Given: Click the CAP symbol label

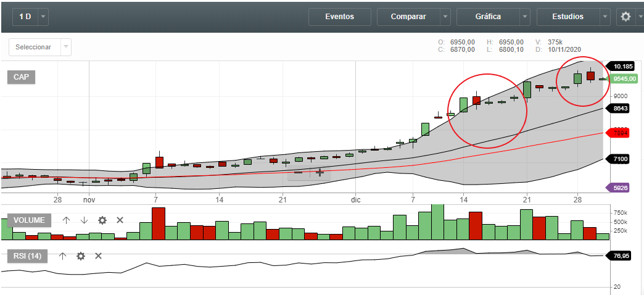Looking at the screenshot, I should [x=21, y=77].
